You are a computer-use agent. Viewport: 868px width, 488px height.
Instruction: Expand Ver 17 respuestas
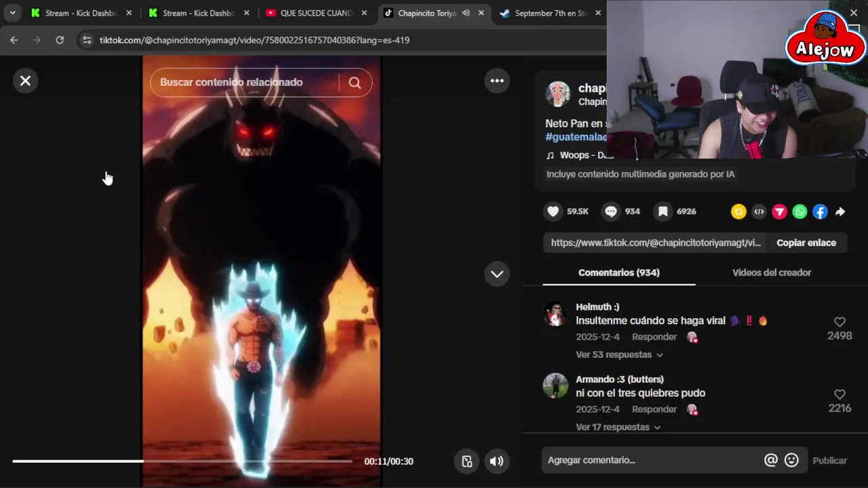click(618, 427)
